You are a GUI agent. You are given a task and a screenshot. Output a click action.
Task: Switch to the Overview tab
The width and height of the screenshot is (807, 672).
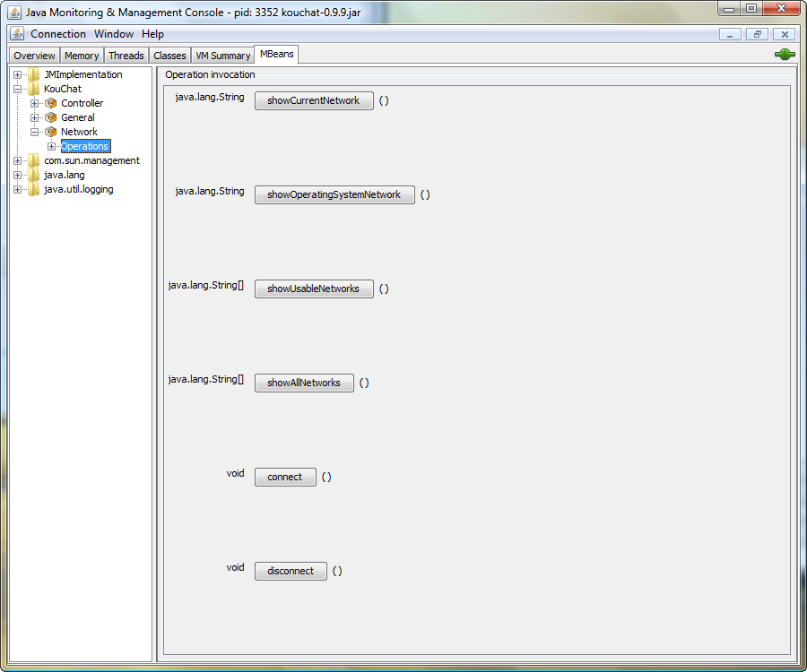tap(34, 56)
